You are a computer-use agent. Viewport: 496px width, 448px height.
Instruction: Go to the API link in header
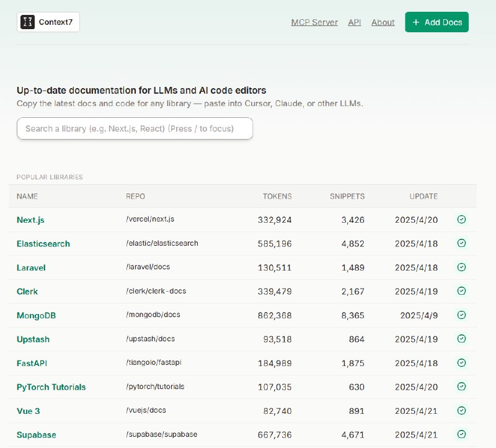coord(355,22)
